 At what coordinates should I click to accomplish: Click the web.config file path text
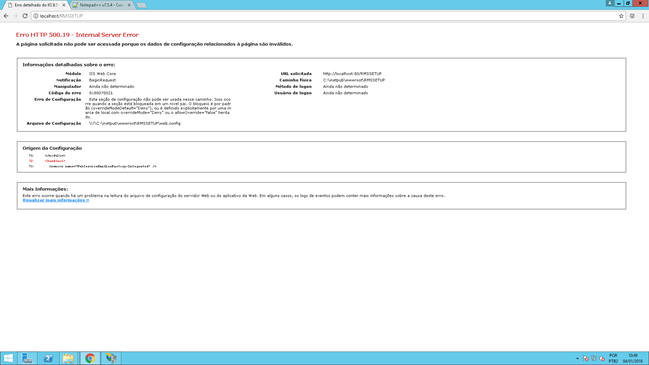point(135,123)
